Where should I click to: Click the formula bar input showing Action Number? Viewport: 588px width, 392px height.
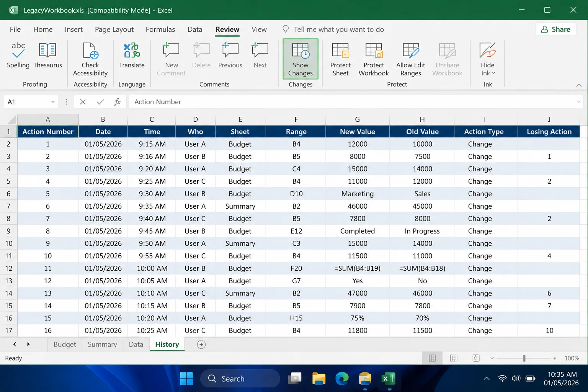point(351,102)
